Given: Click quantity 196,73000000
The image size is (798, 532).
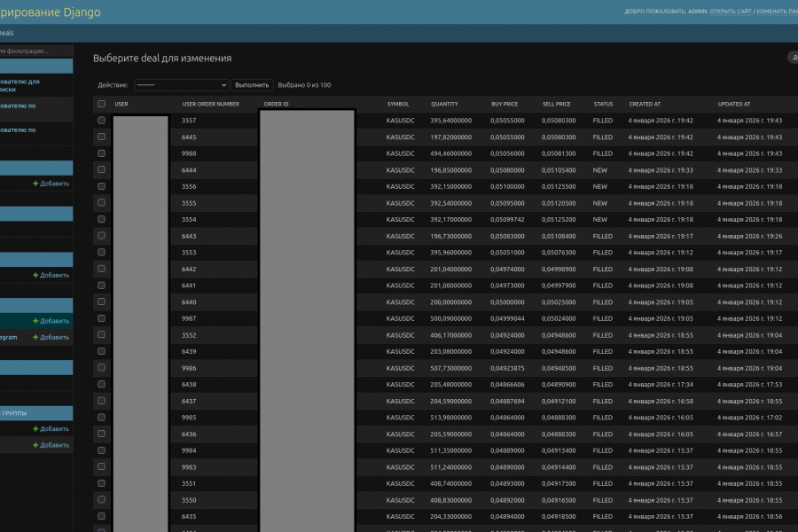Looking at the screenshot, I should (x=451, y=236).
